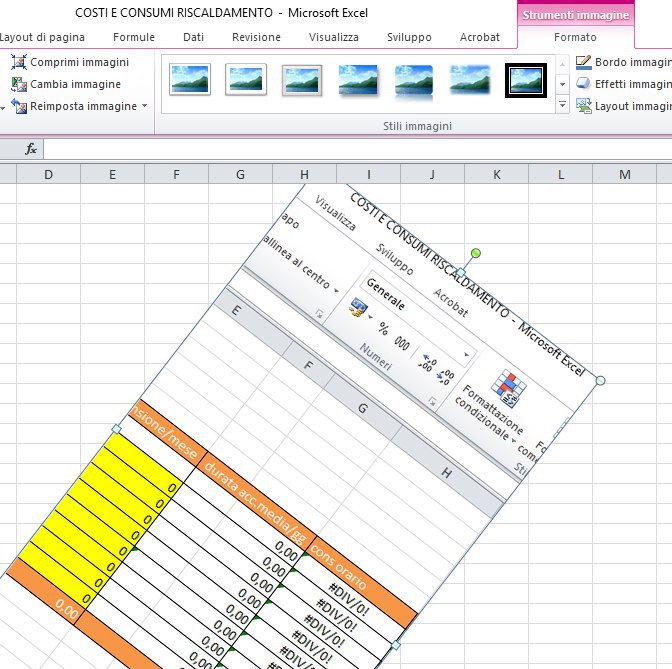This screenshot has width=672, height=669.
Task: Click into the formula bar field
Action: [357, 149]
